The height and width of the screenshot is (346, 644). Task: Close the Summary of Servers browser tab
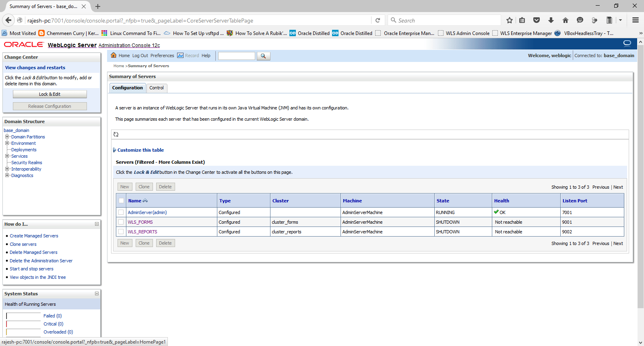click(x=84, y=6)
